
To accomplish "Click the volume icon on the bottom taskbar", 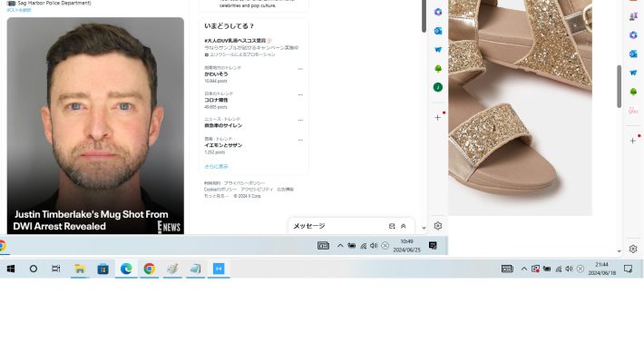I will coord(569,269).
